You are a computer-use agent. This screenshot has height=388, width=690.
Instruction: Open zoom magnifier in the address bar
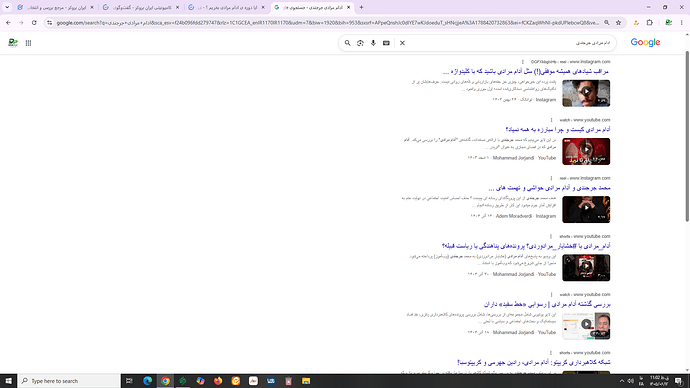pyautogui.click(x=606, y=23)
